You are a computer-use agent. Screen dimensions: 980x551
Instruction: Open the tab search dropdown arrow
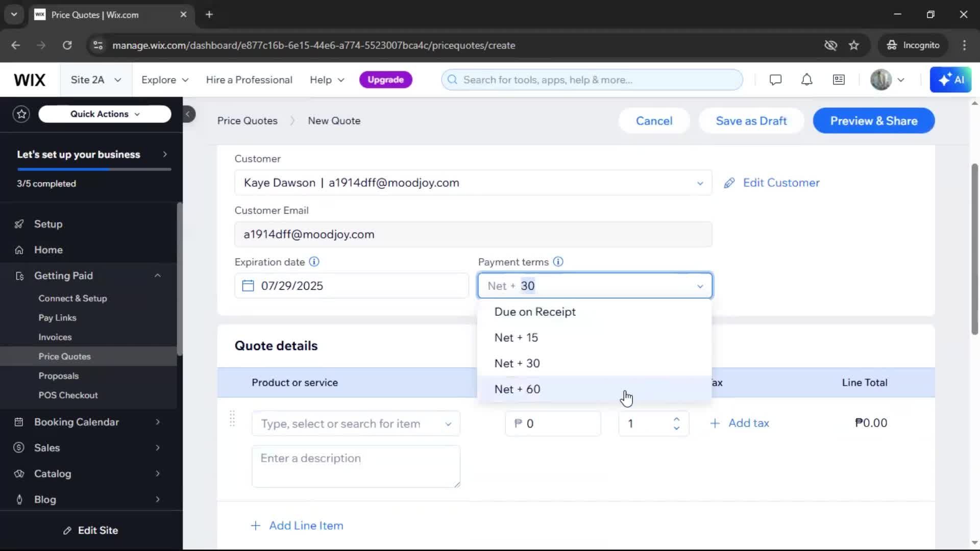pos(14,14)
